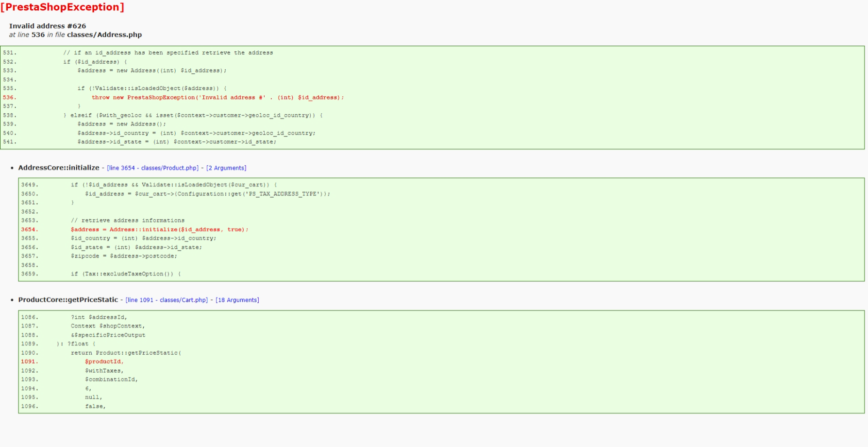Open the line 3654 classes/Product.php link
Image resolution: width=868 pixels, height=447 pixels.
(x=153, y=168)
